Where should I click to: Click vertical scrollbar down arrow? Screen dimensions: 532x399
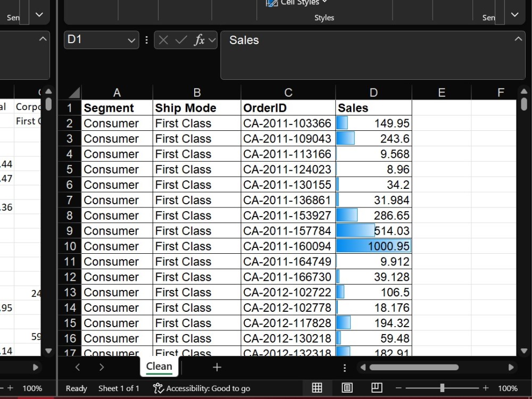[524, 351]
